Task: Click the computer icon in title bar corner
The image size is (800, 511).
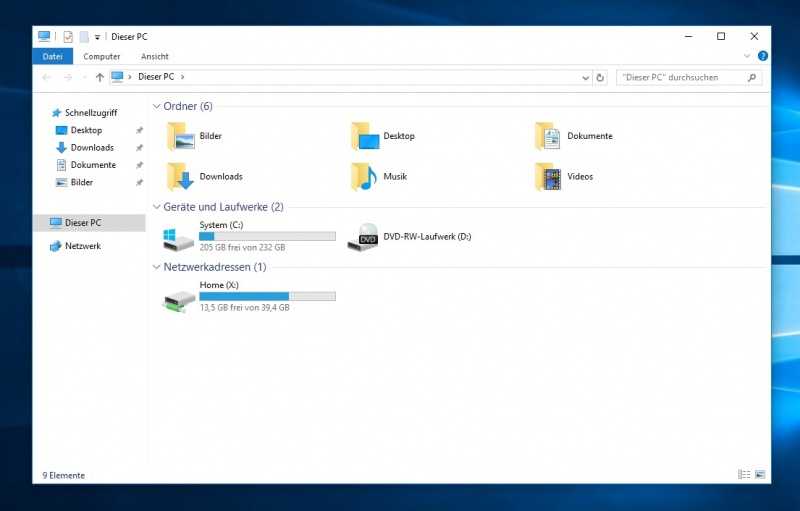Action: pyautogui.click(x=44, y=36)
